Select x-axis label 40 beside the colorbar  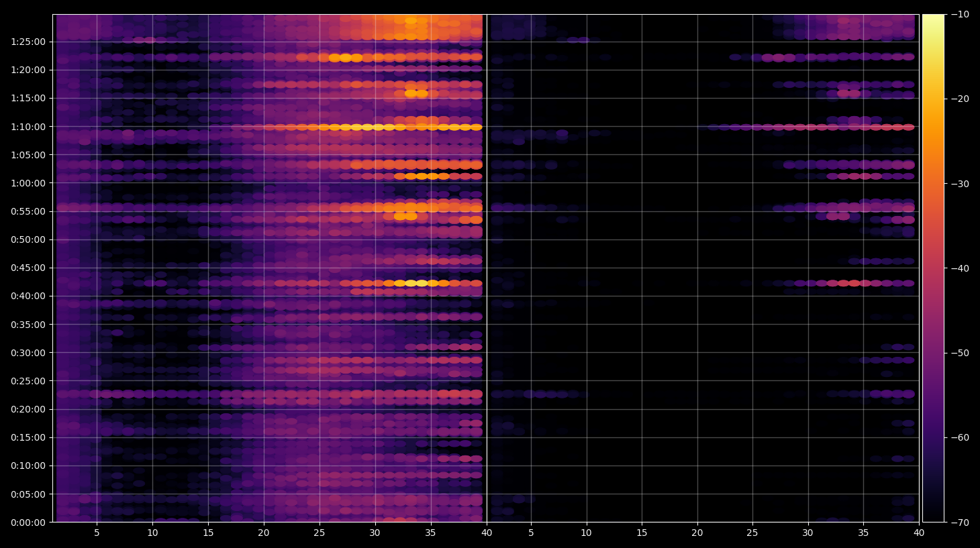pyautogui.click(x=919, y=533)
